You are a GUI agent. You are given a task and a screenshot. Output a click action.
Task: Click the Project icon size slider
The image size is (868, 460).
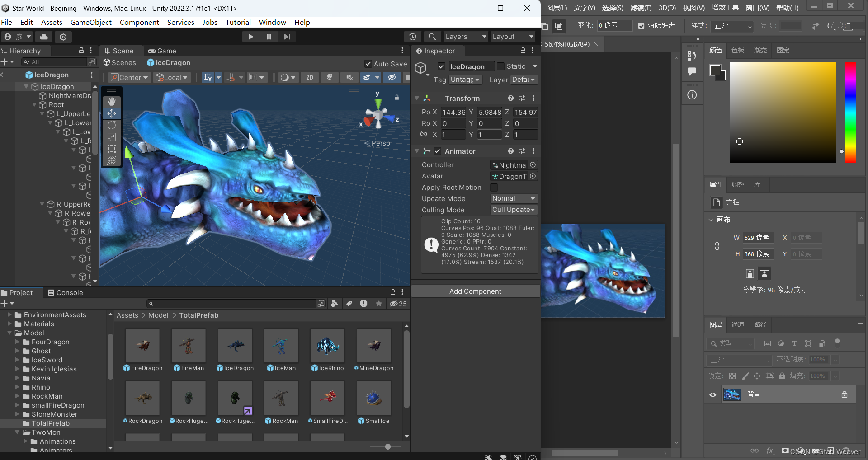(385, 446)
